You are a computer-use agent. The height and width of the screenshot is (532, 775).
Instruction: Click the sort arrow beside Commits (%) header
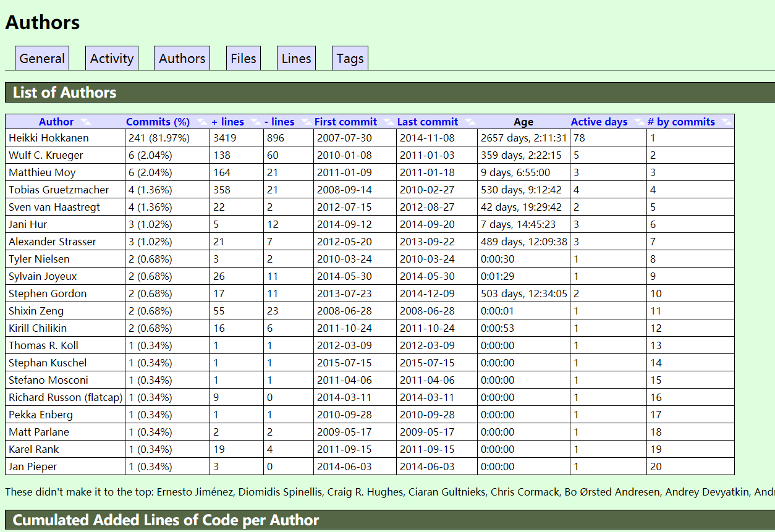click(201, 122)
